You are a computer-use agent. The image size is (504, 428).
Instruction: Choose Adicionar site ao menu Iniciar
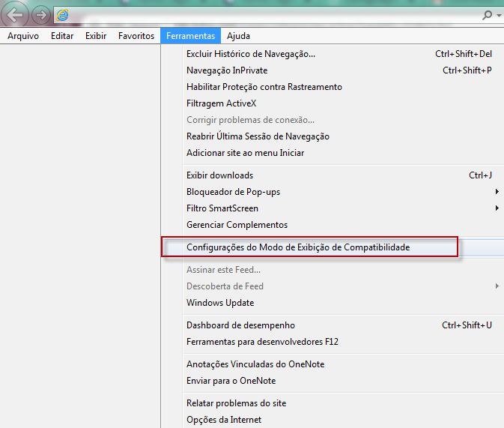333,152
